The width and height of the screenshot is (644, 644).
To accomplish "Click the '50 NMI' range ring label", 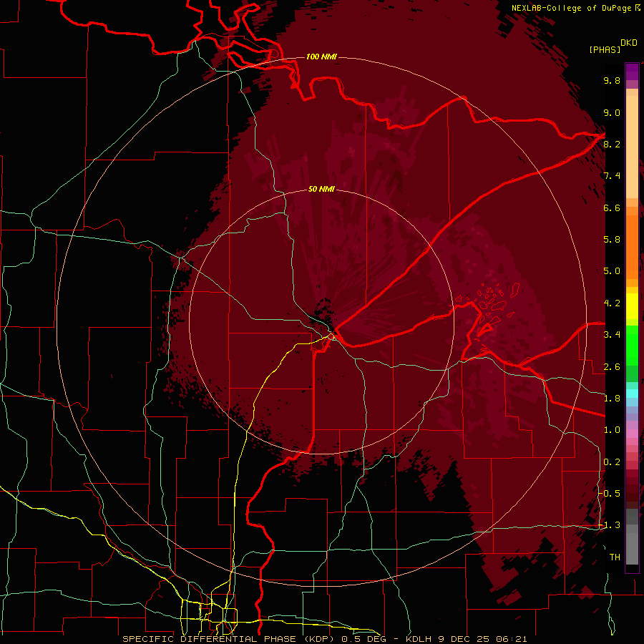I will [321, 190].
